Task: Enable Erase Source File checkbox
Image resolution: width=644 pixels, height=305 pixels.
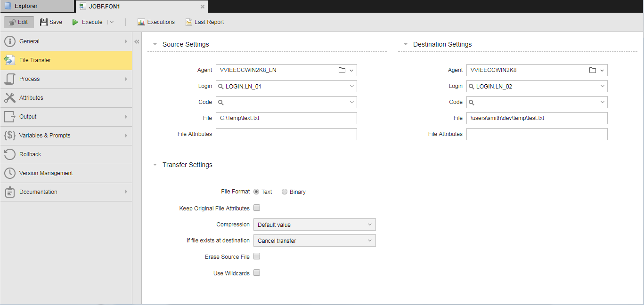Action: point(257,257)
